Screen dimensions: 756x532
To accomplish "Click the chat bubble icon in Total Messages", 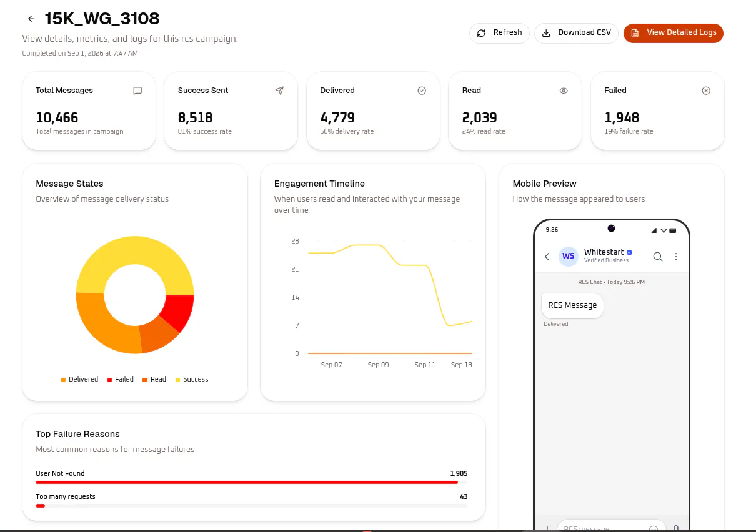I will (x=137, y=91).
